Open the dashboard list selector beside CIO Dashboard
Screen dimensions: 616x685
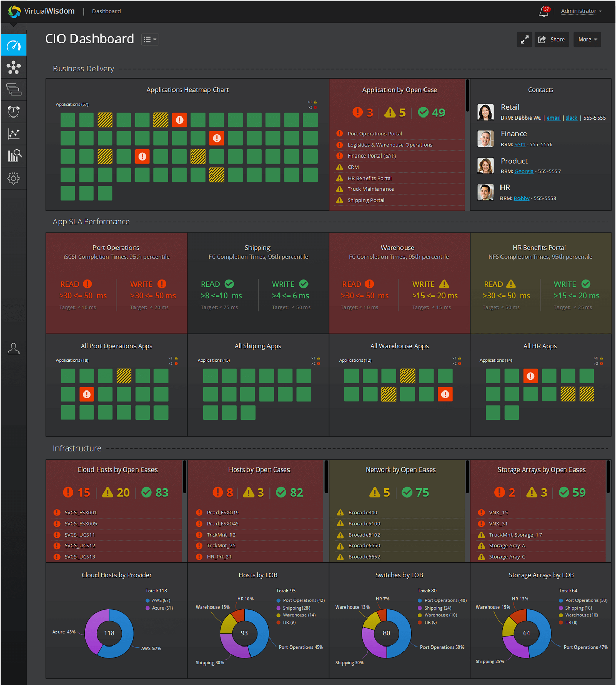[149, 40]
